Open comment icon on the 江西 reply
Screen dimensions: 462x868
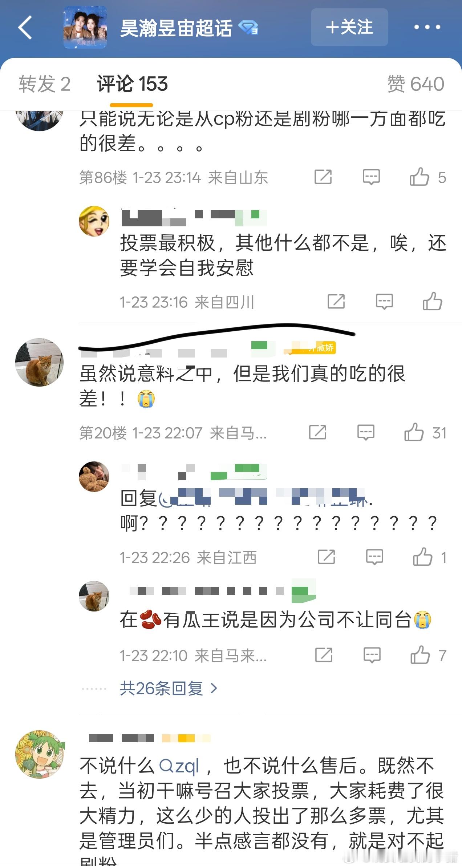point(374,557)
